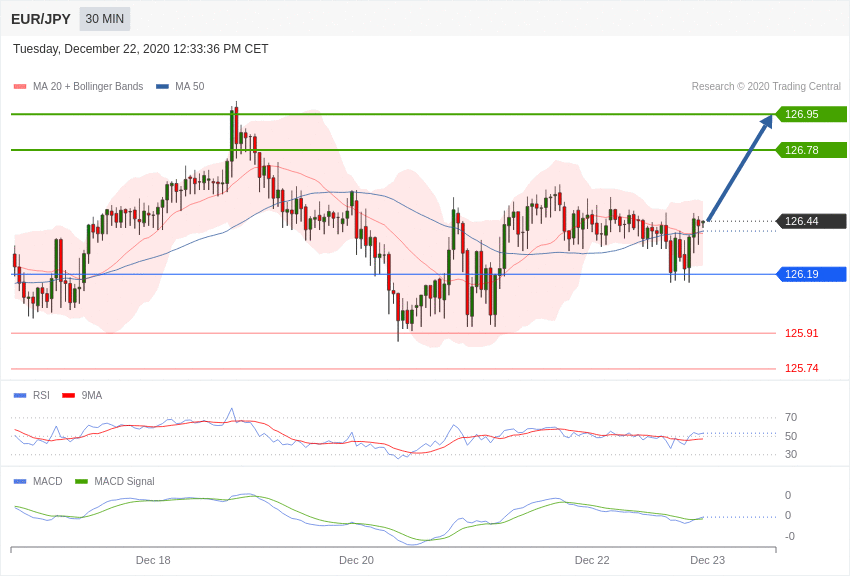
Task: Click the MACD legend swatch
Action: pos(20,482)
